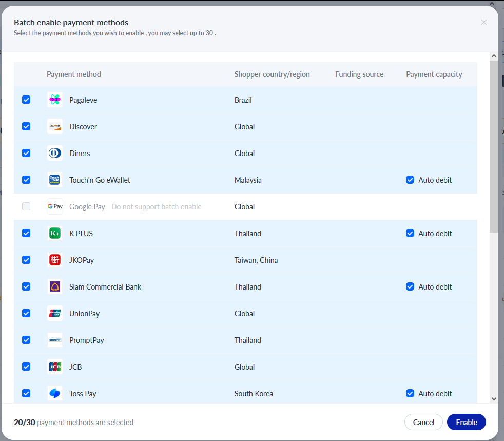Screen dimensions: 504x441
Task: Uncheck the Diners payment method
Action: click(x=26, y=154)
